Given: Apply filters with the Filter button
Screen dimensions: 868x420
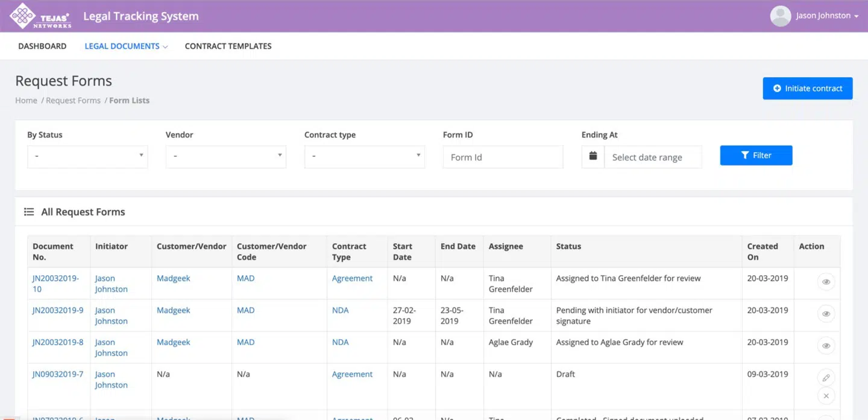Looking at the screenshot, I should [x=756, y=155].
